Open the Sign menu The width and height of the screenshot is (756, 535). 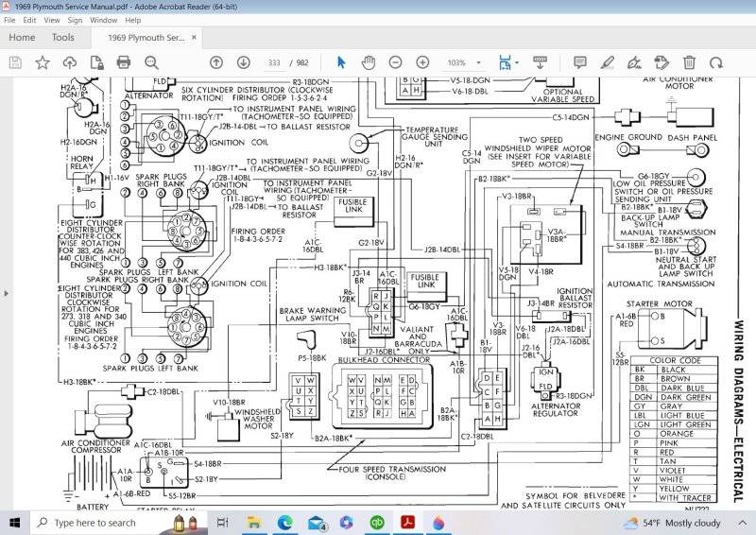75,20
